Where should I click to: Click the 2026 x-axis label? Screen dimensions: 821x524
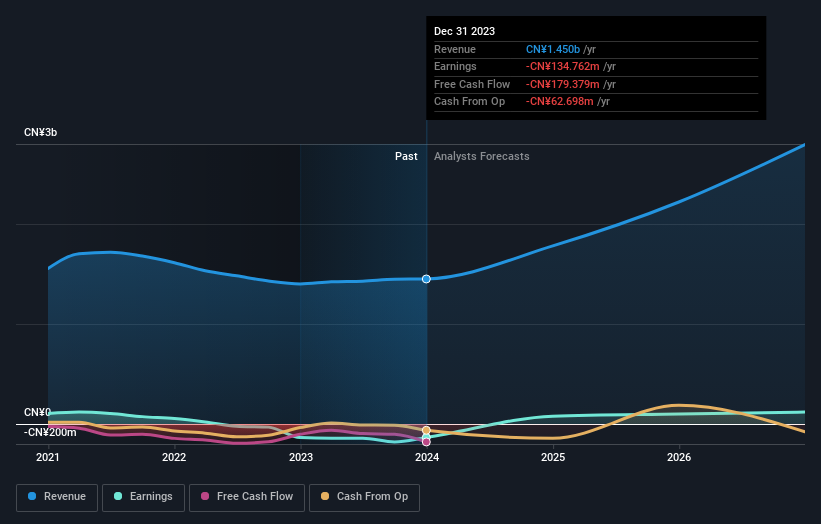(x=679, y=458)
